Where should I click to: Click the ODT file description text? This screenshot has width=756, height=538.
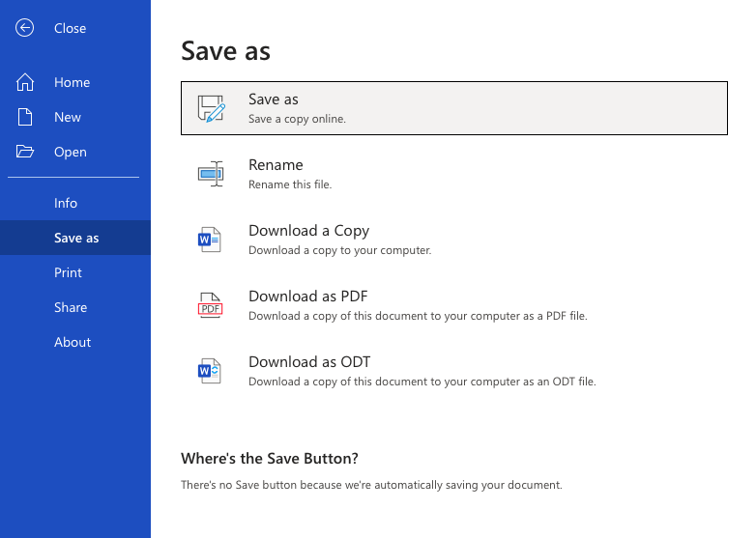click(x=422, y=382)
